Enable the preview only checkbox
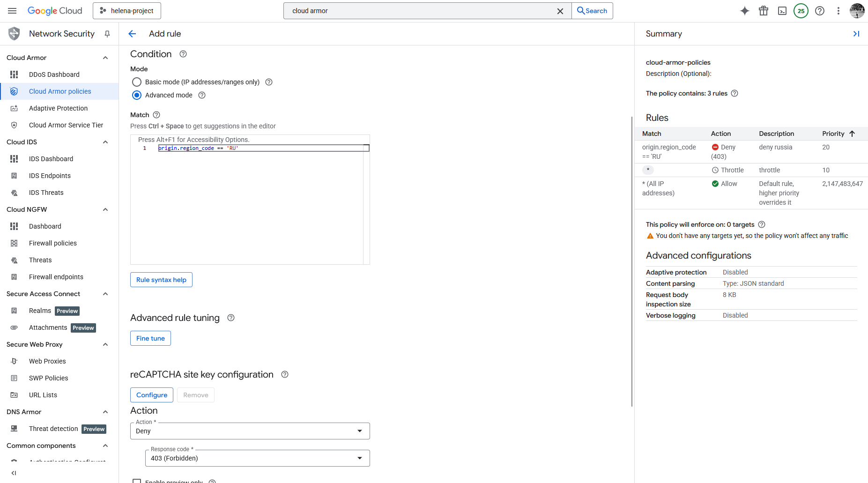The height and width of the screenshot is (483, 868). click(137, 481)
